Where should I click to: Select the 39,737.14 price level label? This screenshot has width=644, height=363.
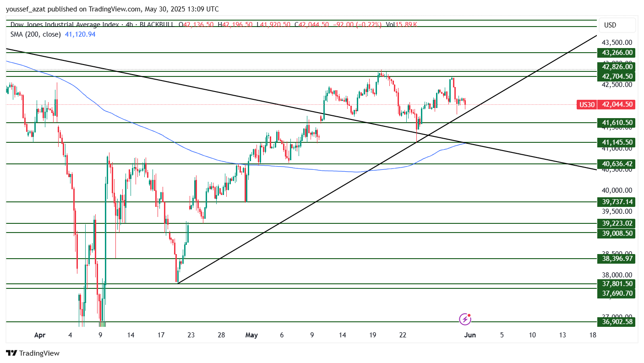point(617,202)
